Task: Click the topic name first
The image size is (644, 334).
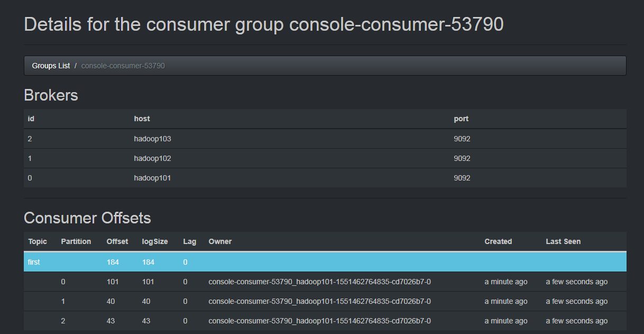Action: [x=34, y=262]
